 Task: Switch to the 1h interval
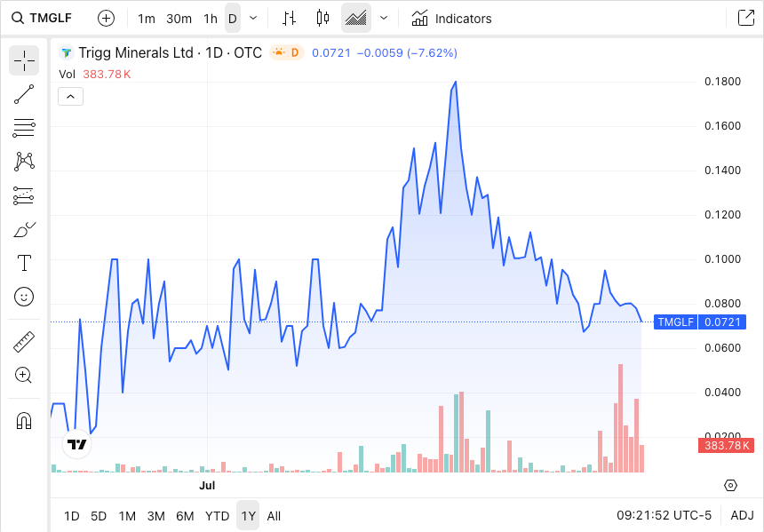210,19
